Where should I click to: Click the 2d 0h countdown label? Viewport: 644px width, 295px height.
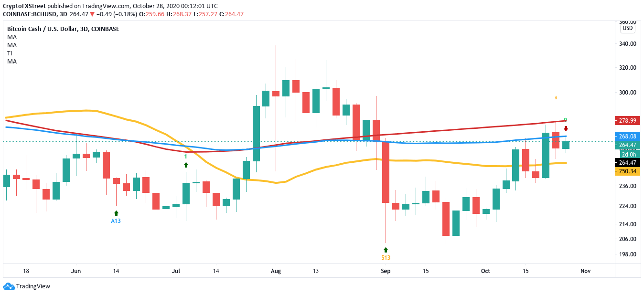click(629, 154)
